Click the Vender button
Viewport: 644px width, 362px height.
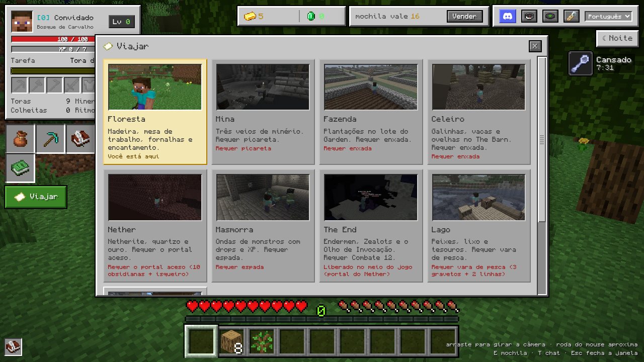pyautogui.click(x=464, y=16)
